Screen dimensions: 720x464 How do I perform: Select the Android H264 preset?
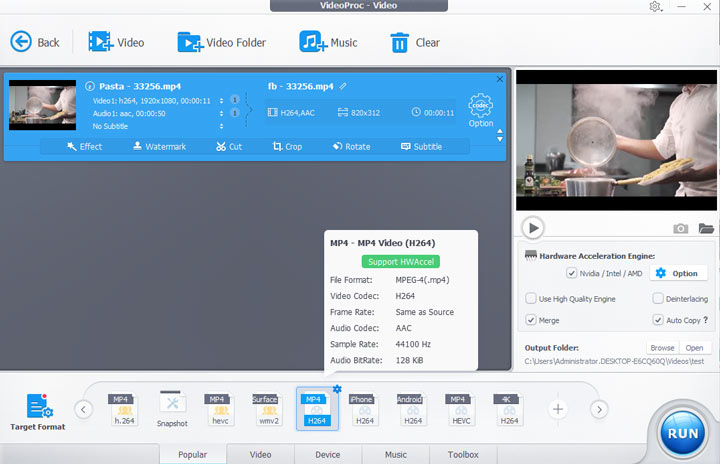point(413,409)
